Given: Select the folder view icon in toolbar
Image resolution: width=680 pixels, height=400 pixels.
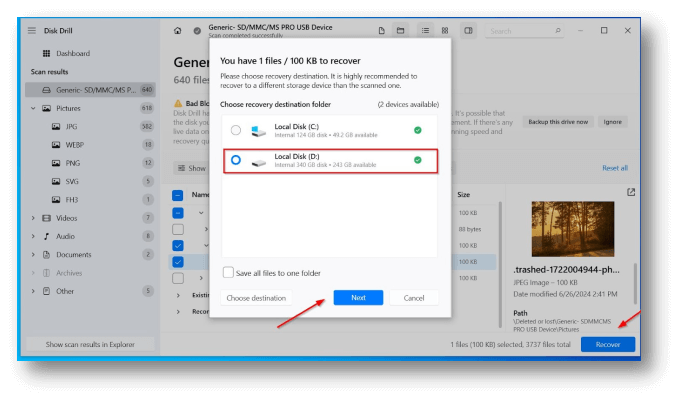Looking at the screenshot, I should (400, 30).
